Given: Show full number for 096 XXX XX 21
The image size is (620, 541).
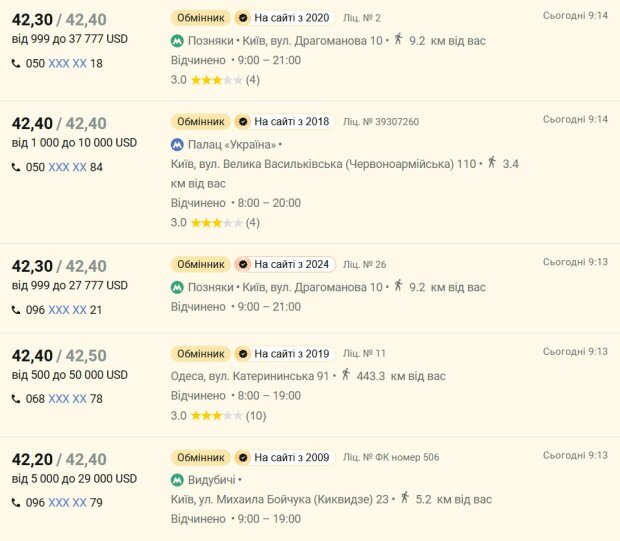Looking at the screenshot, I should (67, 310).
